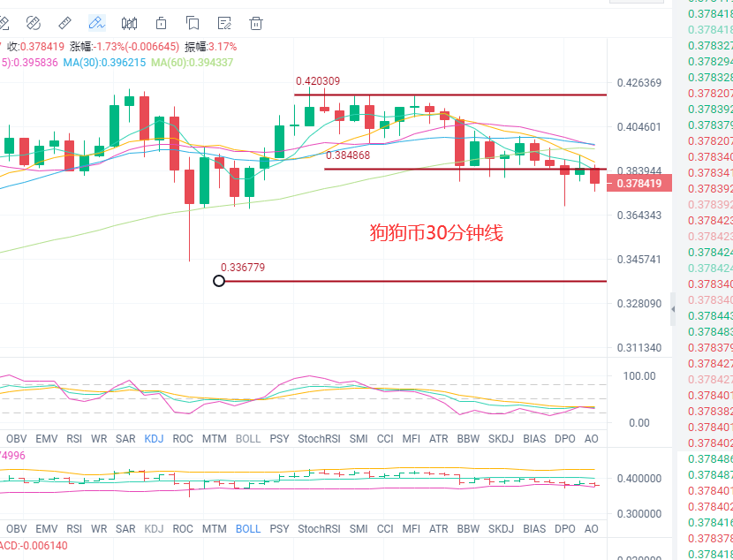The height and width of the screenshot is (560, 733).
Task: Toggle the lock drawings icon
Action: tap(161, 23)
